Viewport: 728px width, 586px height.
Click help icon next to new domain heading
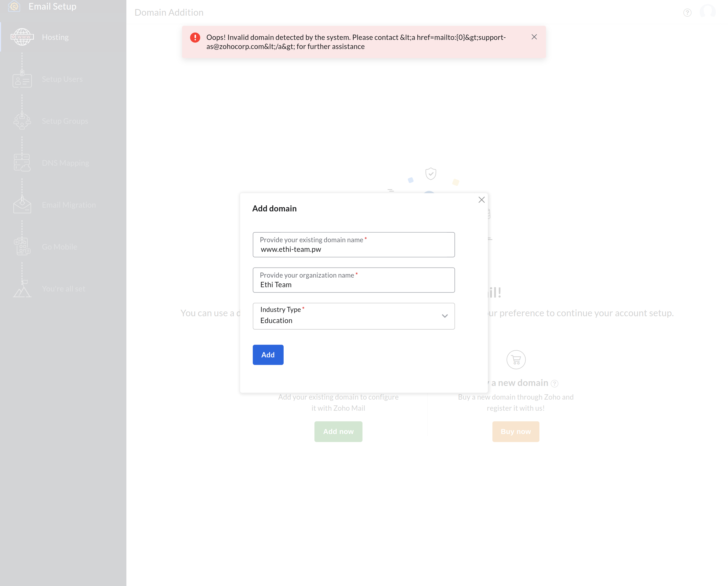[x=554, y=383]
